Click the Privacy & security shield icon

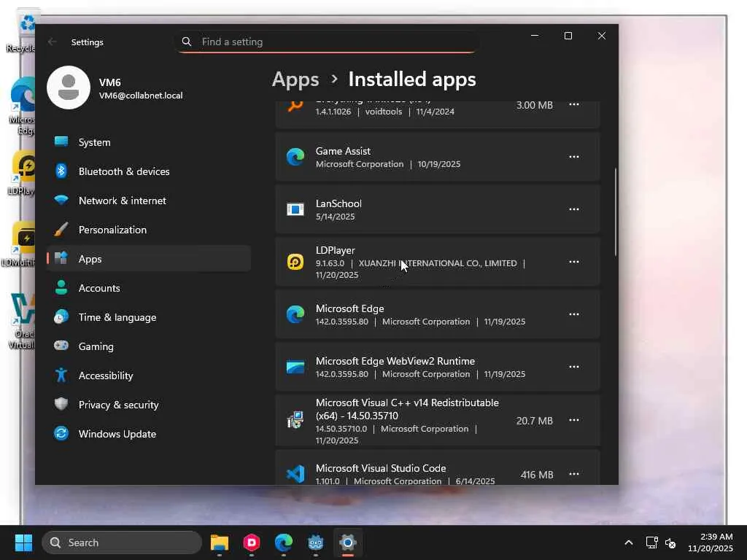pyautogui.click(x=61, y=404)
